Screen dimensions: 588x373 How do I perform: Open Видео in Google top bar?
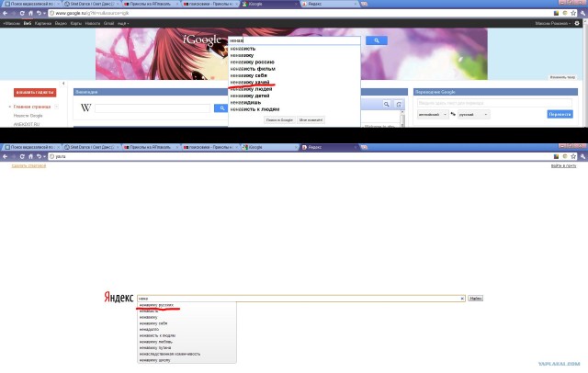[x=61, y=23]
